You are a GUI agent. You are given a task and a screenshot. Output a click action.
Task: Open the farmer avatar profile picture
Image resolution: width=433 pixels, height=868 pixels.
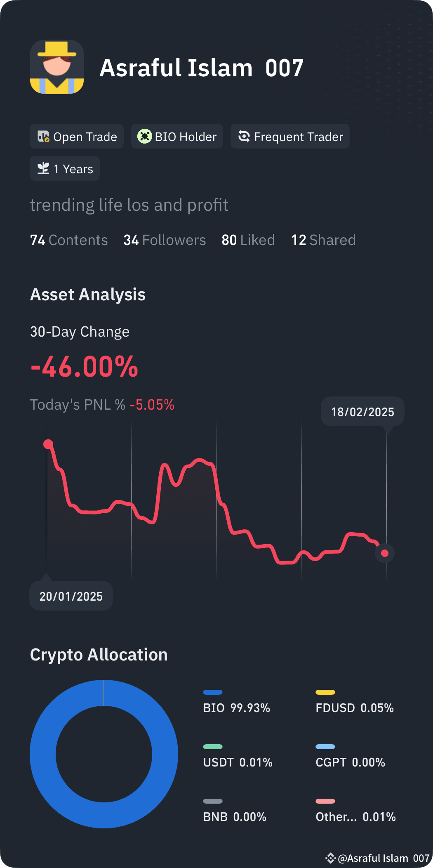click(57, 67)
